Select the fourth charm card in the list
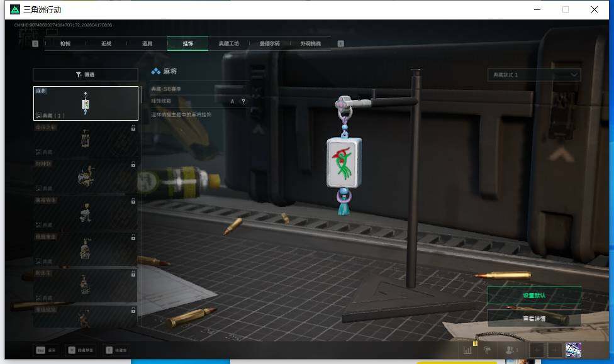Screen dimensions: 614x364 coord(86,212)
